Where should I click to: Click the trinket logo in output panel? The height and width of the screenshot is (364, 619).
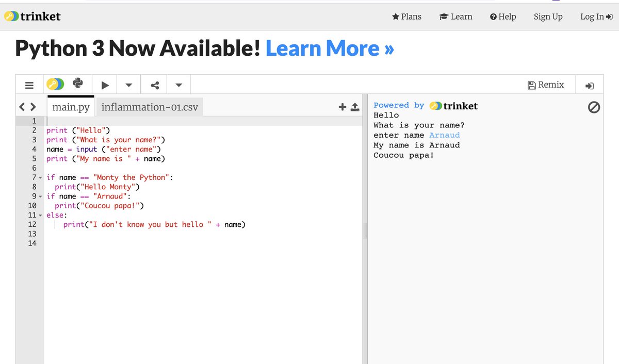[x=453, y=106]
